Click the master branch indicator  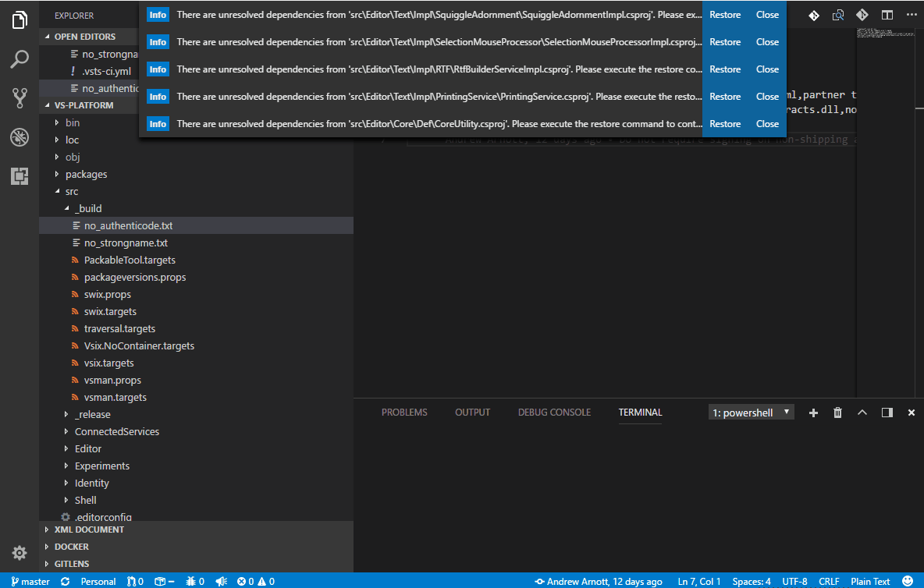click(30, 581)
